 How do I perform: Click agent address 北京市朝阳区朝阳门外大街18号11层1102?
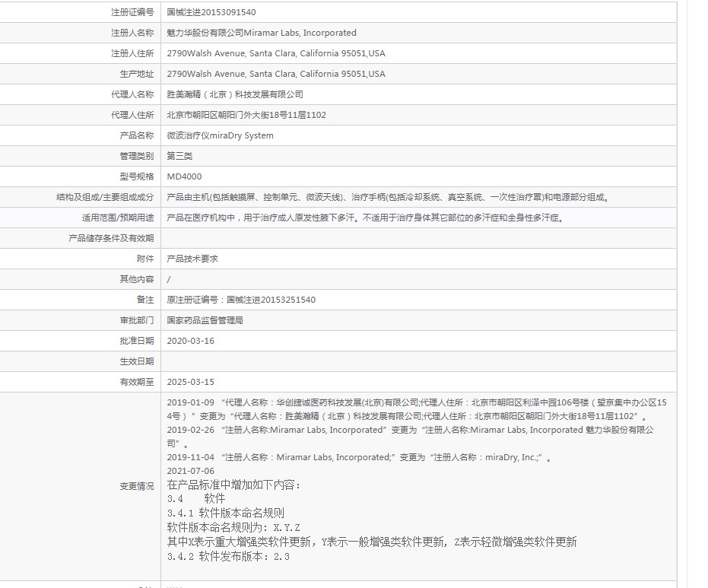click(246, 115)
